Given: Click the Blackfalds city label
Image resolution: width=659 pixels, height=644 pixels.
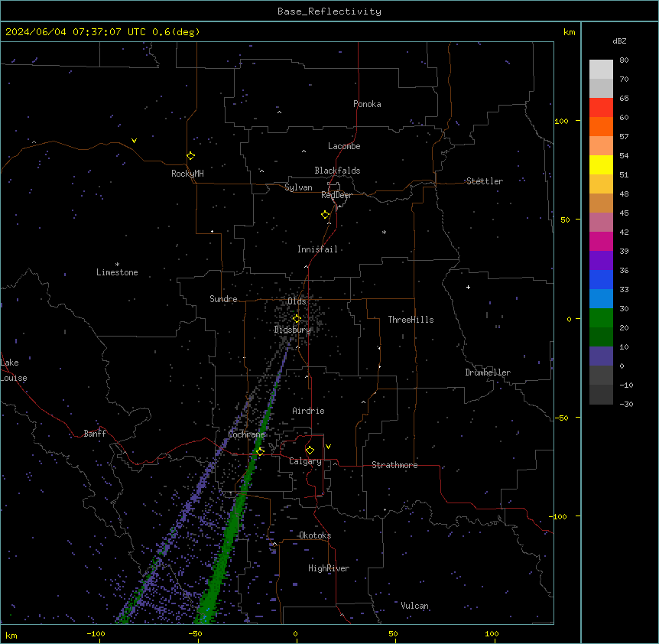Looking at the screenshot, I should tap(337, 171).
